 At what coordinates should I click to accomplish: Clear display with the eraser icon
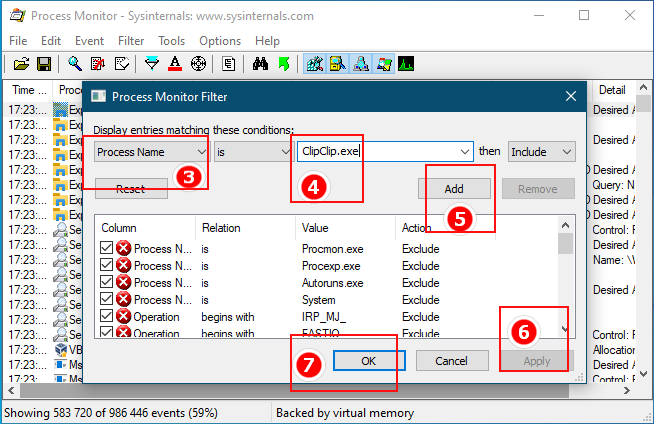coord(122,64)
